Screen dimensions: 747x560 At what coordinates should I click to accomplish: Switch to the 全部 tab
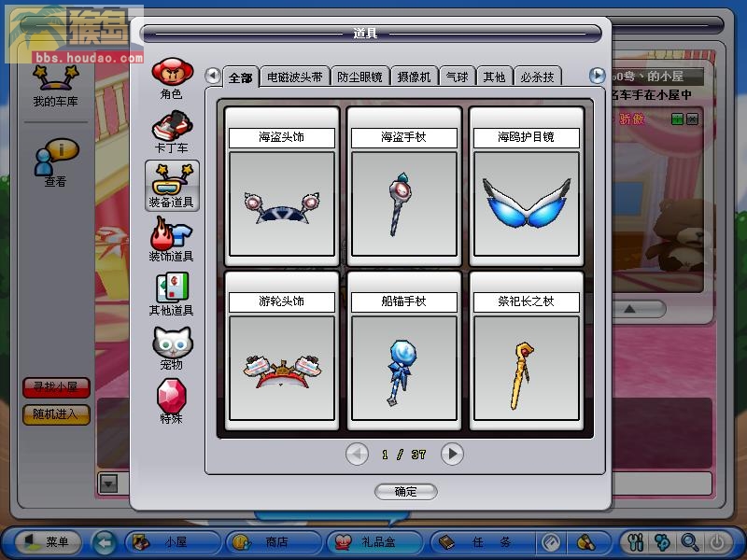[x=241, y=77]
